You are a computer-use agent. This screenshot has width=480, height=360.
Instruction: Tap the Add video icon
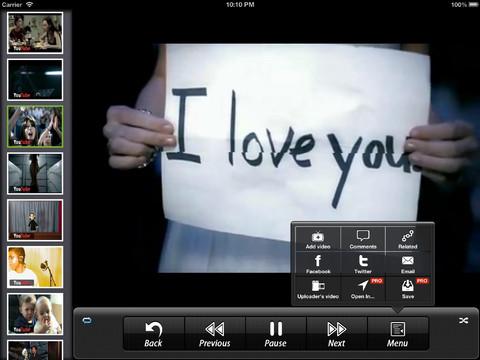tap(318, 240)
